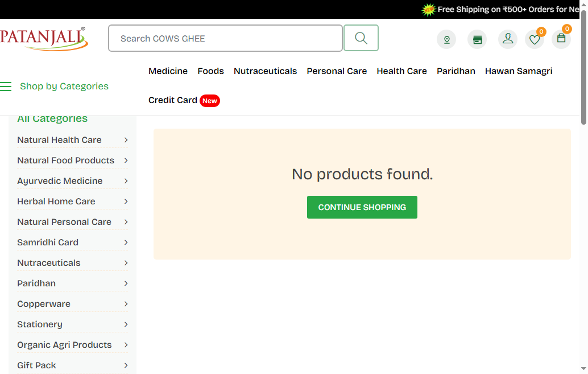Select Herbal Home Care category
The image size is (588, 374).
tap(56, 202)
